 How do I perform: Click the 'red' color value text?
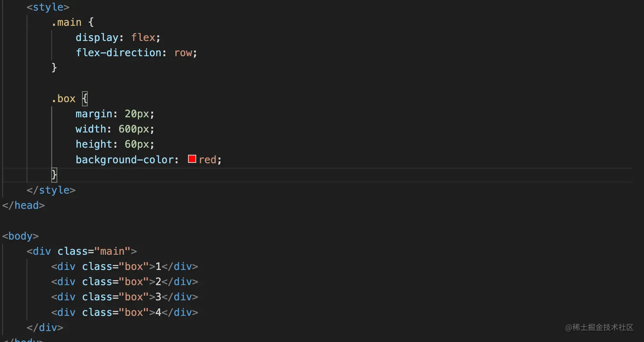pos(207,160)
